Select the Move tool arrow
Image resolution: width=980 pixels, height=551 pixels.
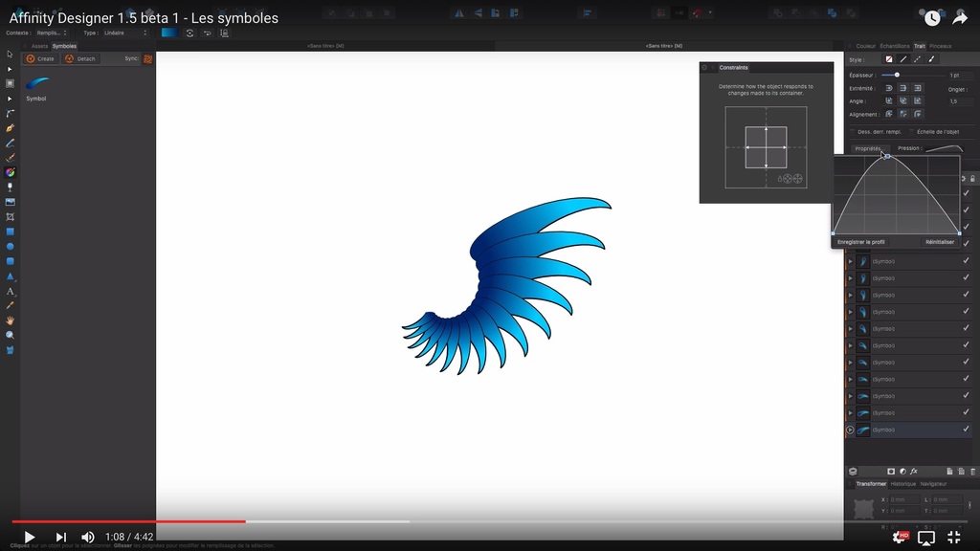[x=10, y=55]
